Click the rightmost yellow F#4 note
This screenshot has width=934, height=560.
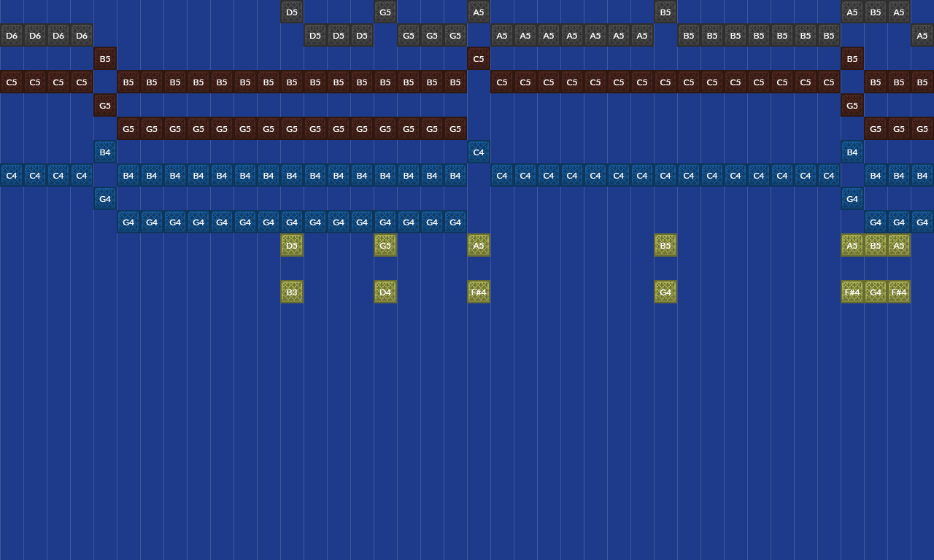899,292
